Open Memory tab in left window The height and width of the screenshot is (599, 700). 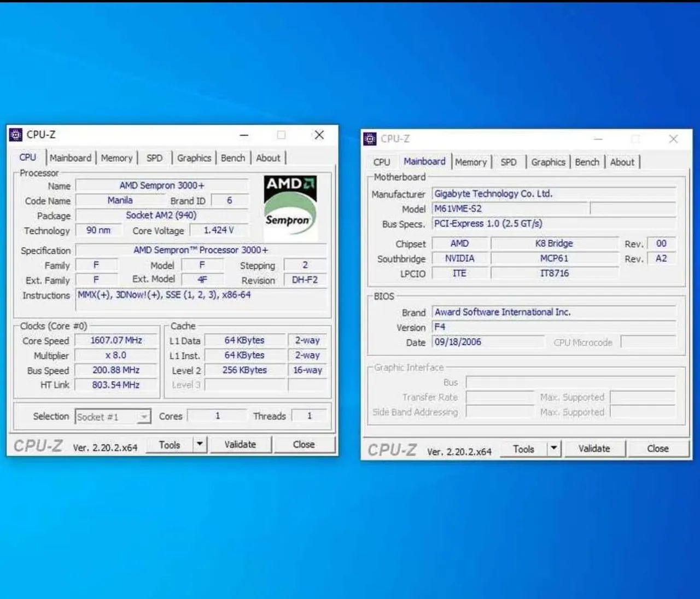click(116, 158)
